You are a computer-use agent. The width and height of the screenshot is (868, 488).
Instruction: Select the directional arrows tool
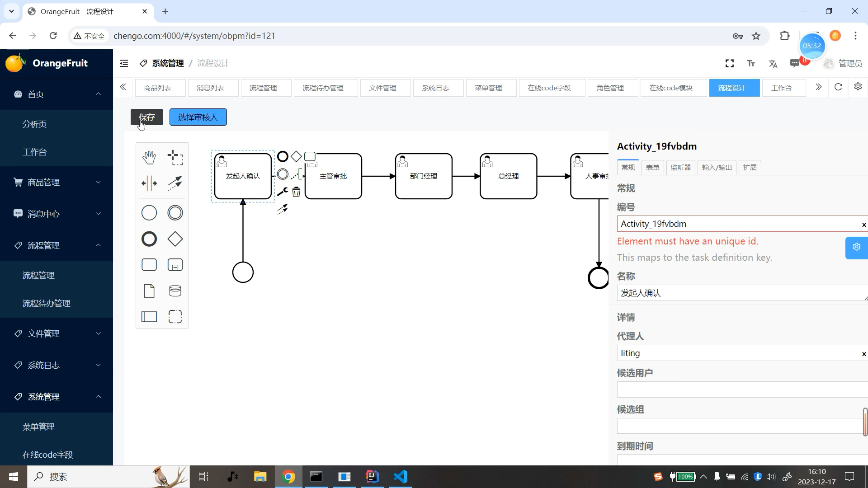[149, 183]
